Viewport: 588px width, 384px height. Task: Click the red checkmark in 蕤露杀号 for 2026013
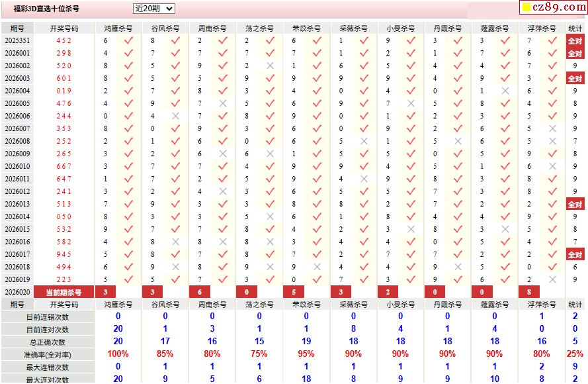tap(505, 204)
